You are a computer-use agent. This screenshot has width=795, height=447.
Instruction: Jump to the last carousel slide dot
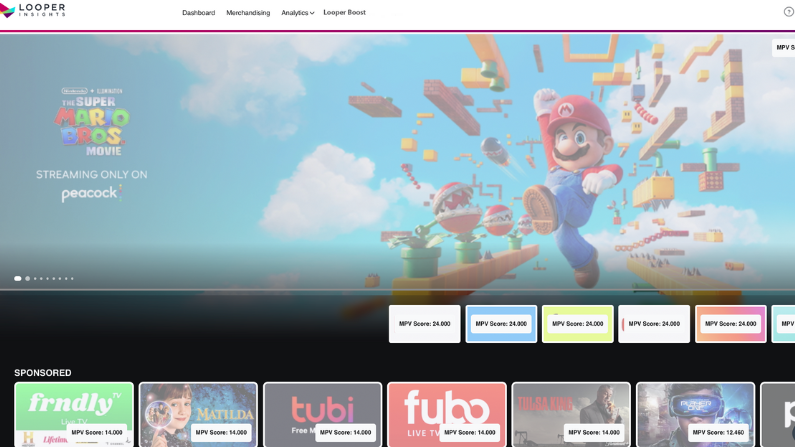pyautogui.click(x=72, y=278)
